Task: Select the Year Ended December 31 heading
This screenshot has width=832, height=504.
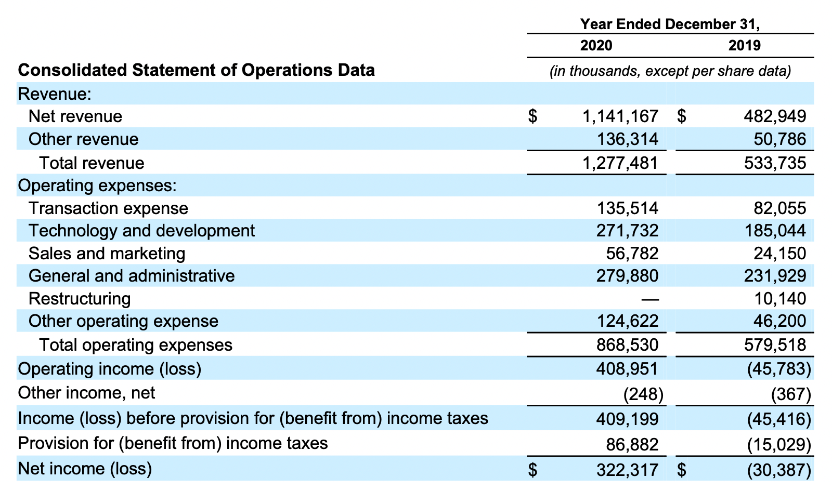Action: tap(670, 24)
